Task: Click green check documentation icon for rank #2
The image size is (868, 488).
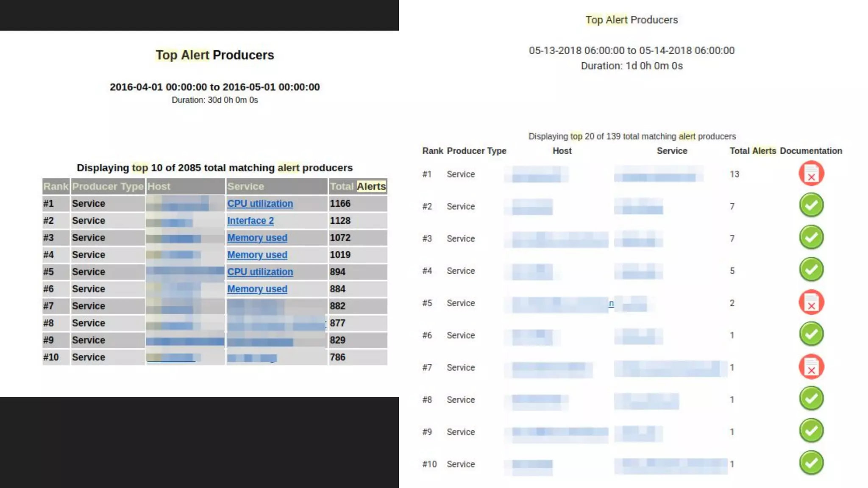Action: (811, 205)
